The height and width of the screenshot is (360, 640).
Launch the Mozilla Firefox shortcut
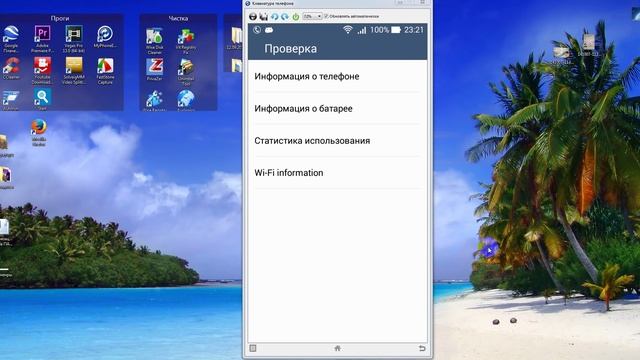(x=39, y=132)
